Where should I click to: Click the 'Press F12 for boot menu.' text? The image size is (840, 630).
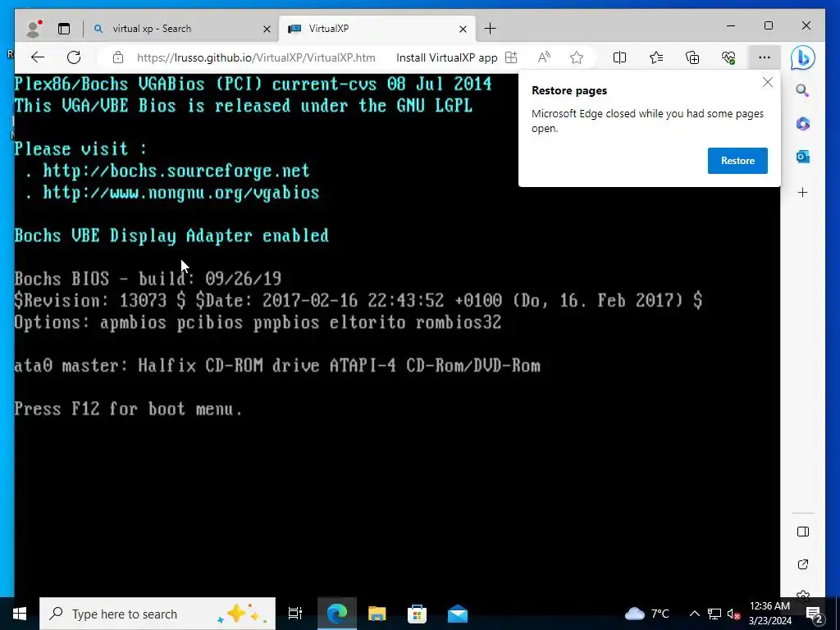[x=128, y=409]
